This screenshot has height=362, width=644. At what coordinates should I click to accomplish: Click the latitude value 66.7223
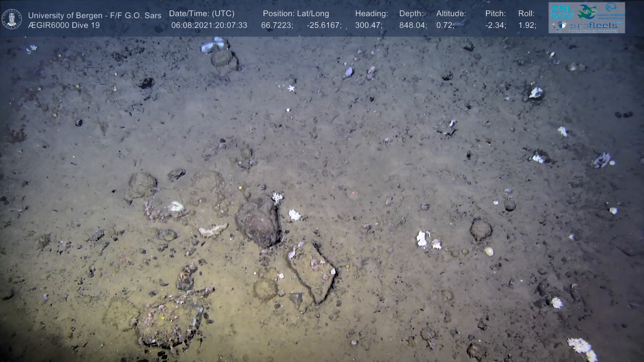tap(277, 25)
